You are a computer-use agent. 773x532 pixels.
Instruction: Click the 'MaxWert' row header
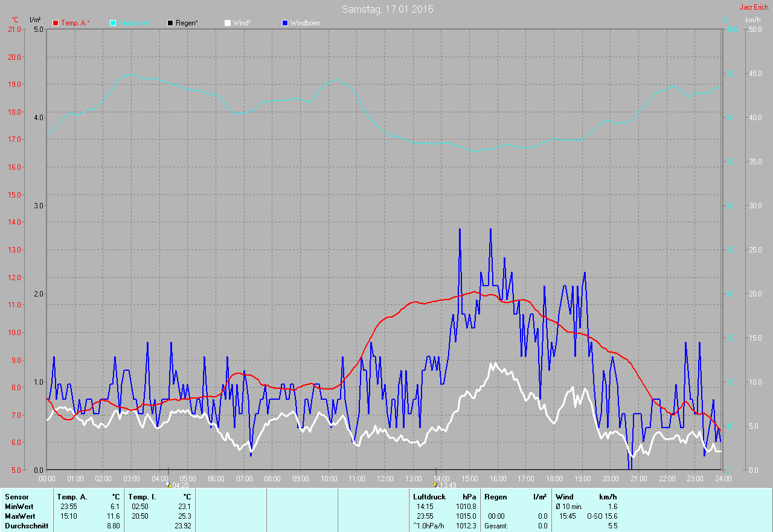click(x=20, y=516)
